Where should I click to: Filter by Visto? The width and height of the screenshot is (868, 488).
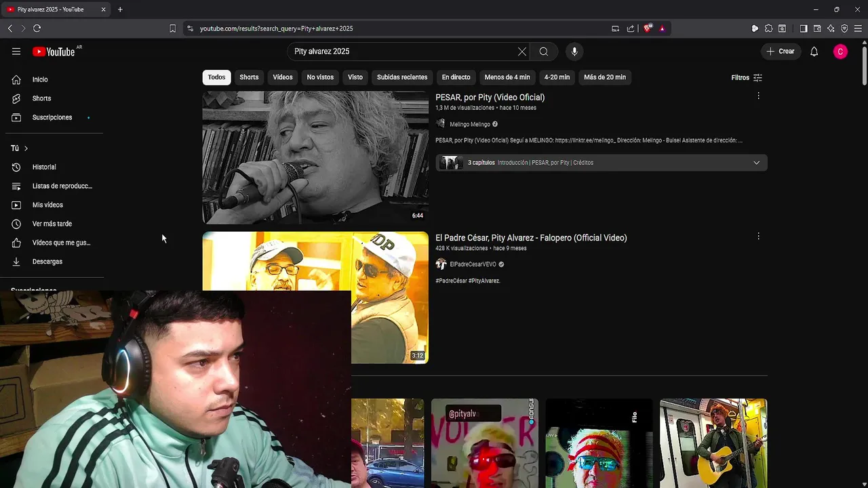pyautogui.click(x=355, y=77)
